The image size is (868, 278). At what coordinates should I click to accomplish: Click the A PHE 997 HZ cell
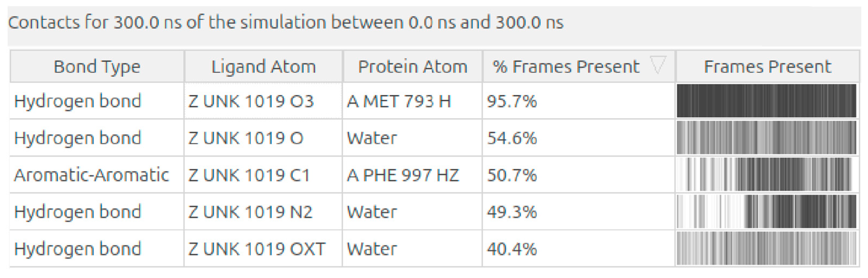click(403, 175)
